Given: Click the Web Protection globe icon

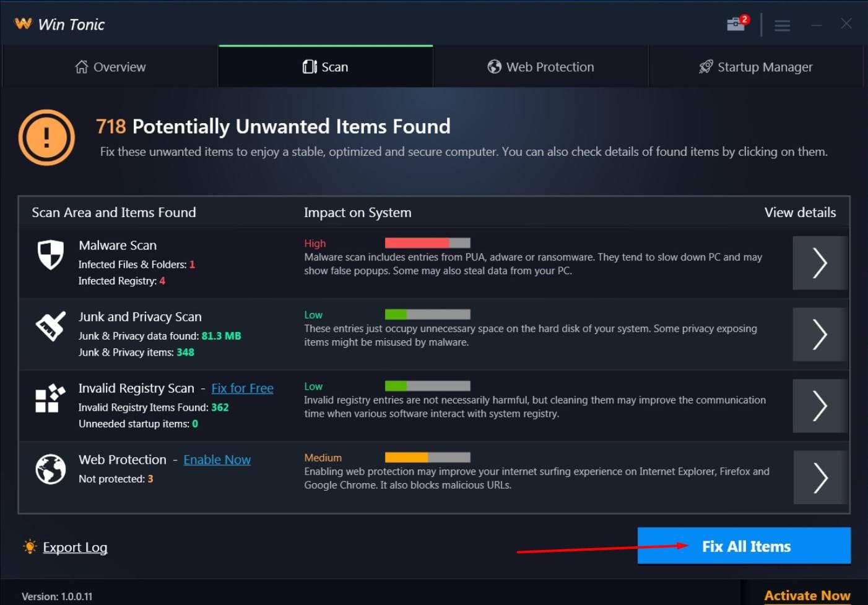Looking at the screenshot, I should (x=51, y=469).
